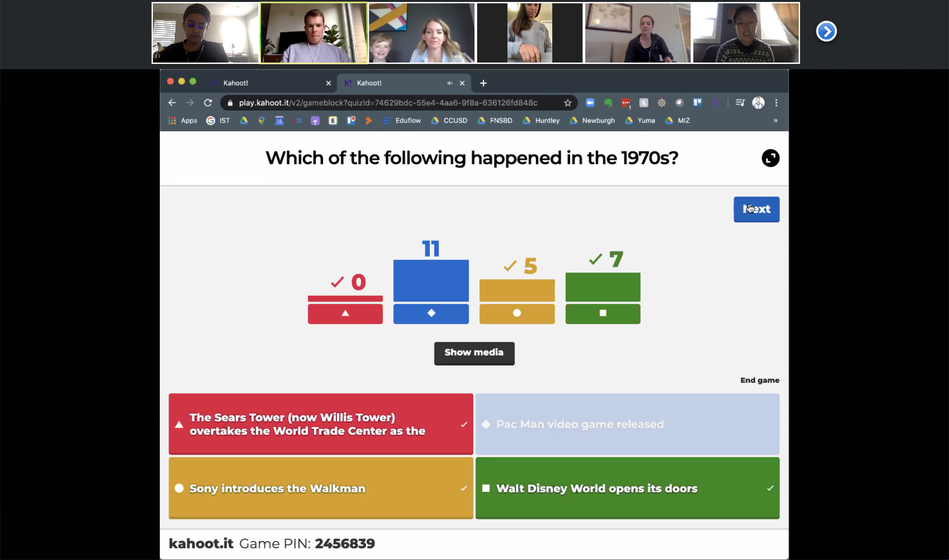Open the Google Calendar bookmark
Viewport: 949px width, 560px height.
tap(279, 120)
